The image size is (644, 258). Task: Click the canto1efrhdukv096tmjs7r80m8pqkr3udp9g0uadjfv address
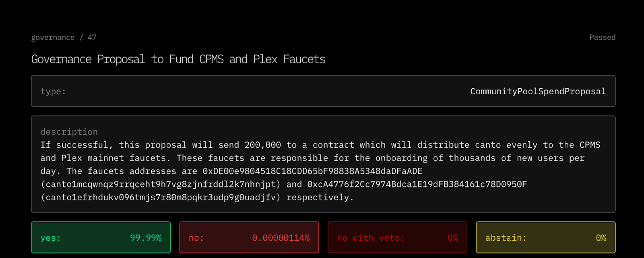tap(161, 198)
